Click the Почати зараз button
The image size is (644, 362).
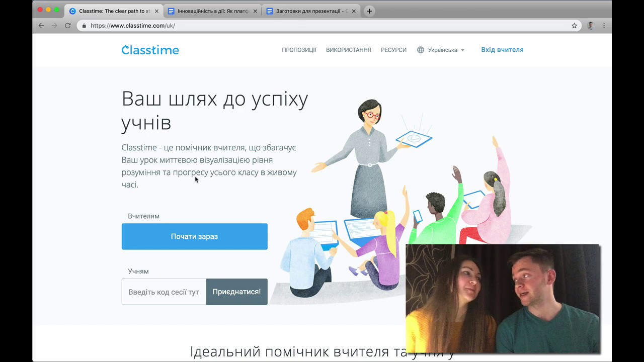[194, 236]
